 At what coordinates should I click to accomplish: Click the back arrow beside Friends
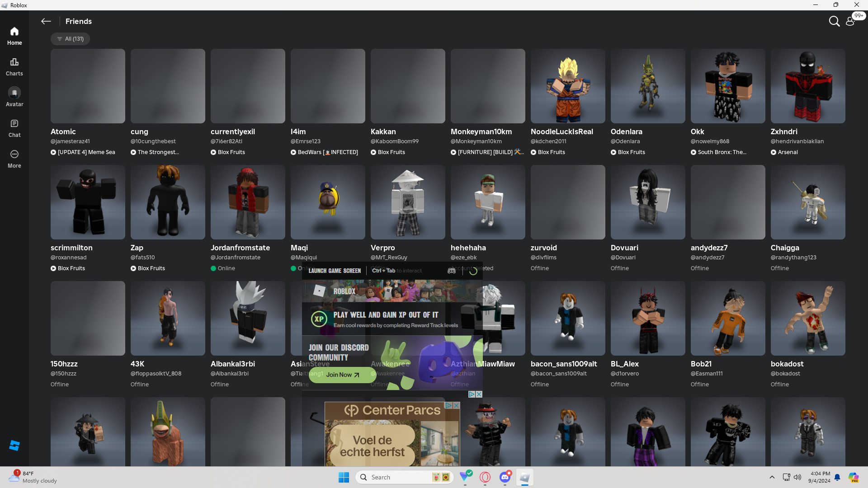tap(46, 21)
